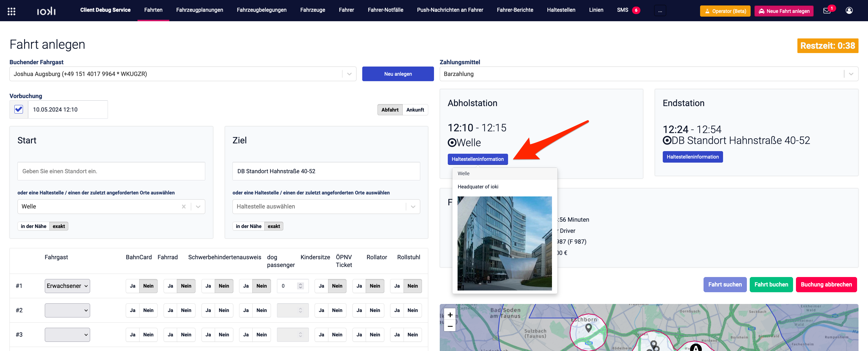Click the 'Neu anlegen' button
The width and height of the screenshot is (868, 351).
tap(398, 74)
